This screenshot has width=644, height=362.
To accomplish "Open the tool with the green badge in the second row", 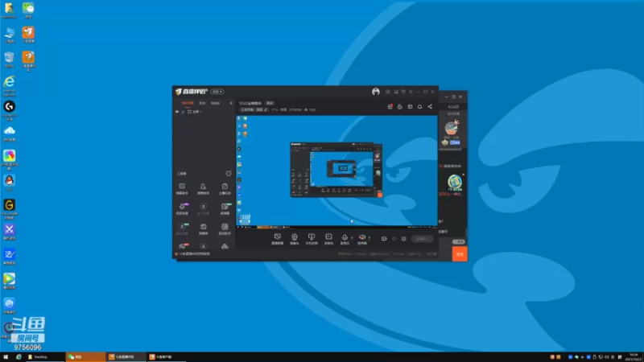I will [225, 208].
